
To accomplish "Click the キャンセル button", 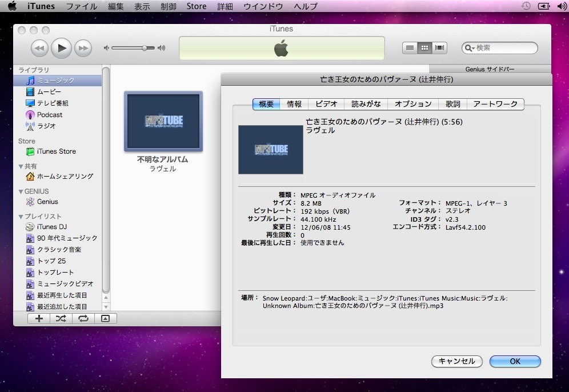I will click(456, 361).
